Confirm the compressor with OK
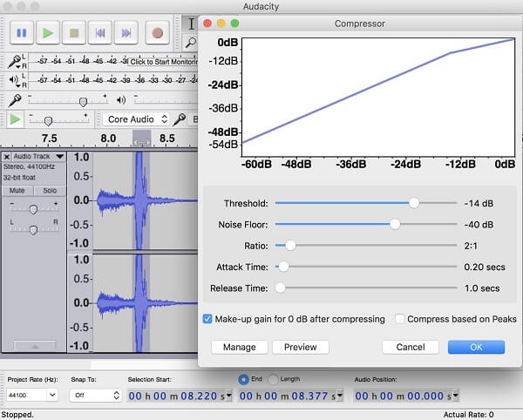This screenshot has width=523, height=420. pyautogui.click(x=476, y=347)
